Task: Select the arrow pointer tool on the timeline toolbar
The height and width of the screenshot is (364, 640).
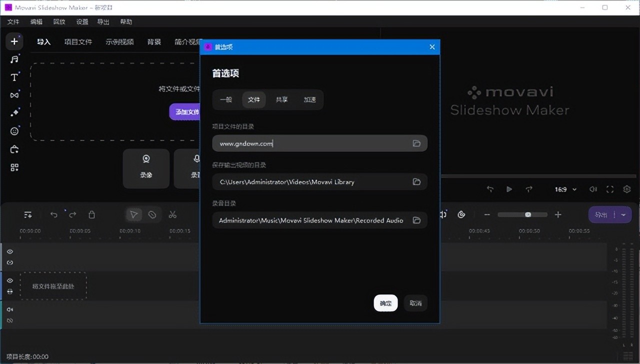Action: click(x=133, y=215)
